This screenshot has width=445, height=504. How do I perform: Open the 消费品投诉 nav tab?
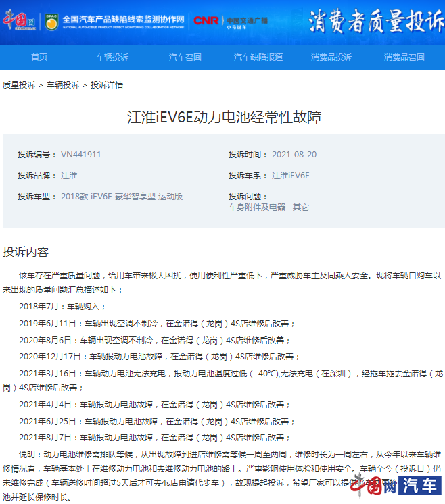(331, 57)
